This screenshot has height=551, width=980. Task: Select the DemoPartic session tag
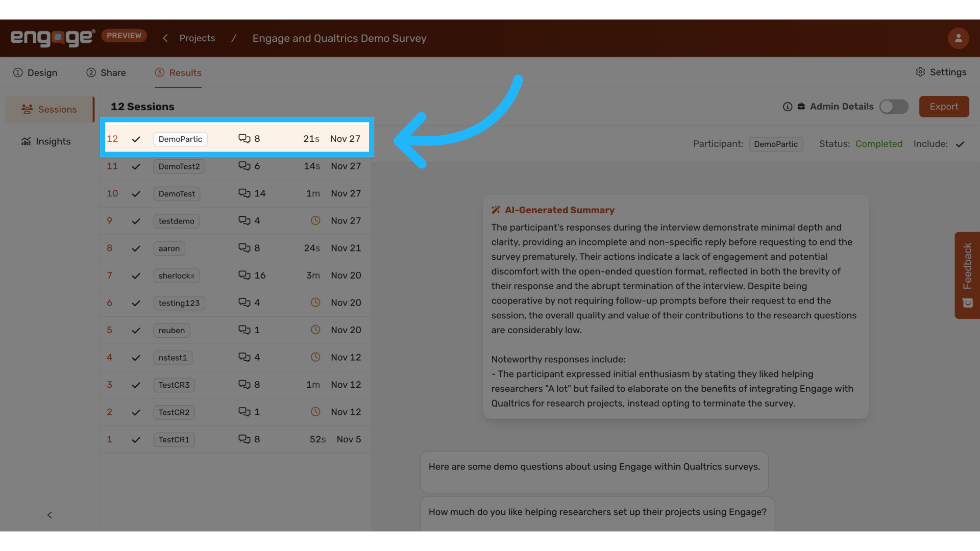(x=180, y=139)
